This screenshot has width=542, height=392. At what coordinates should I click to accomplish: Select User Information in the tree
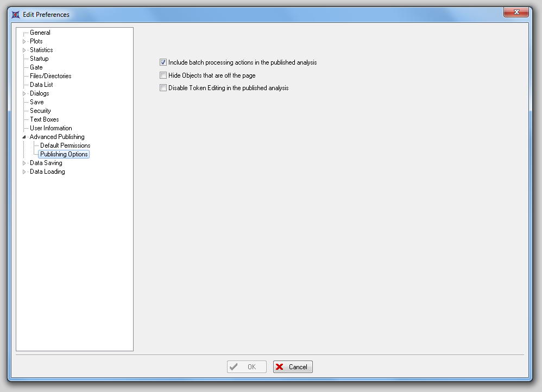click(x=51, y=128)
